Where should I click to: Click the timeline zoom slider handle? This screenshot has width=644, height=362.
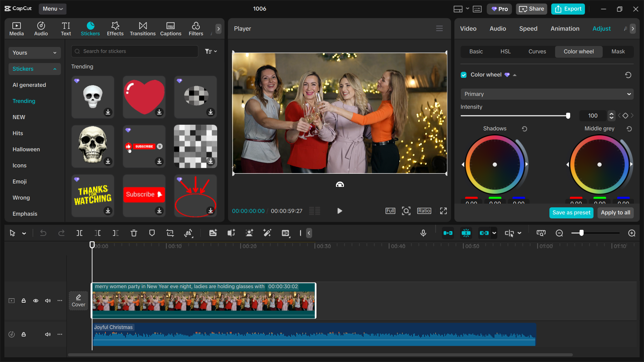point(581,233)
